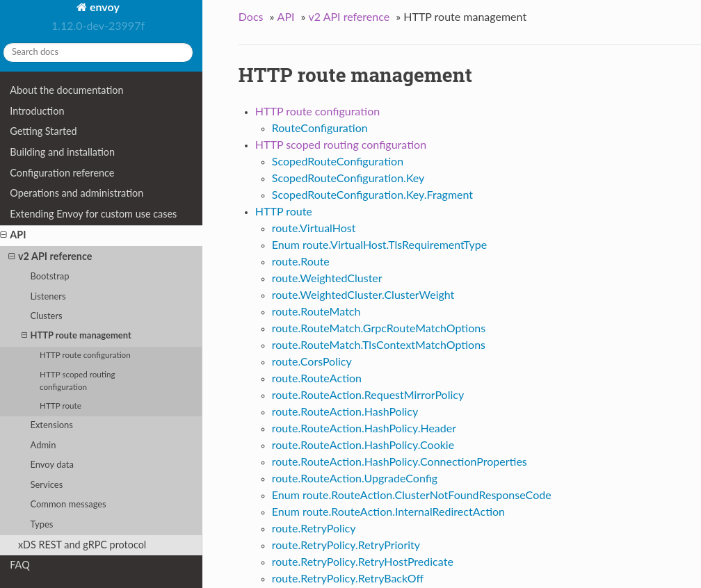Open Operations and administration sidebar entry
The image size is (701, 588).
pos(76,193)
